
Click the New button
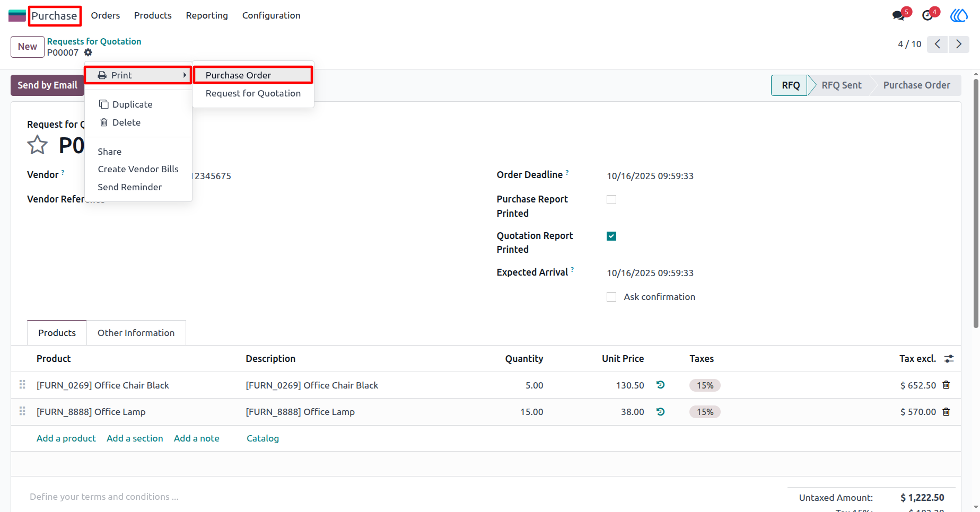[28, 47]
